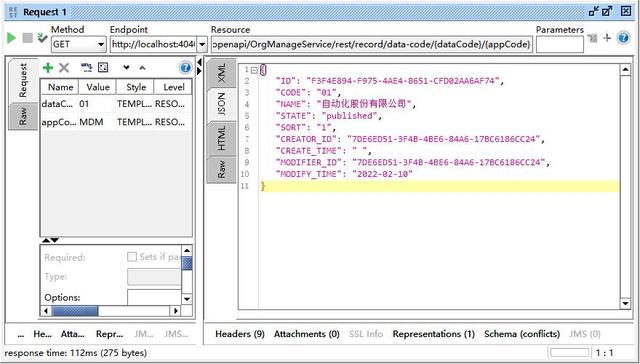Viewport: 640px width, 364px height.
Task: Open the Representations (1) tab
Action: tap(433, 334)
